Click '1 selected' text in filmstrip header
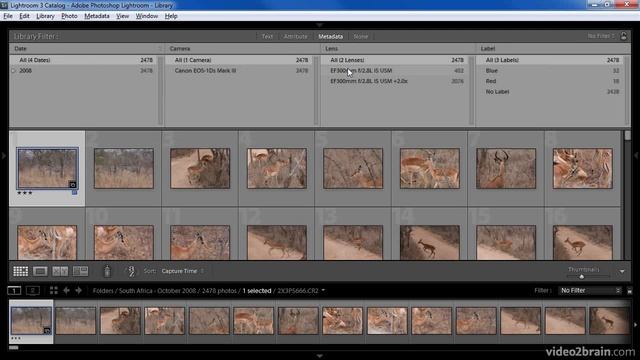The width and height of the screenshot is (640, 360). tap(257, 291)
